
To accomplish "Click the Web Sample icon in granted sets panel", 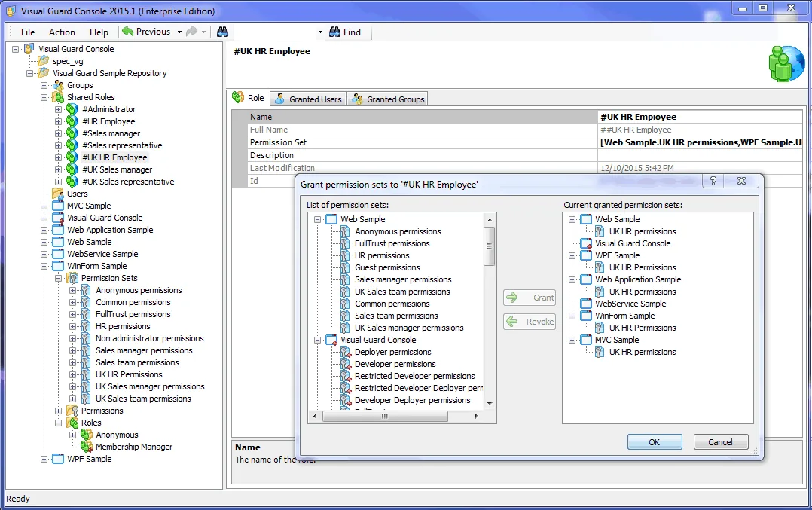I will tap(586, 219).
